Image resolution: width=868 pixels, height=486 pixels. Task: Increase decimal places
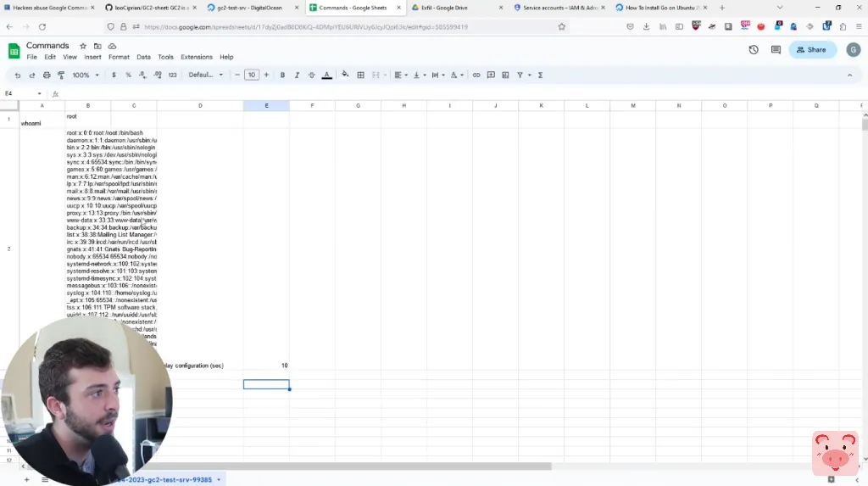click(x=158, y=75)
